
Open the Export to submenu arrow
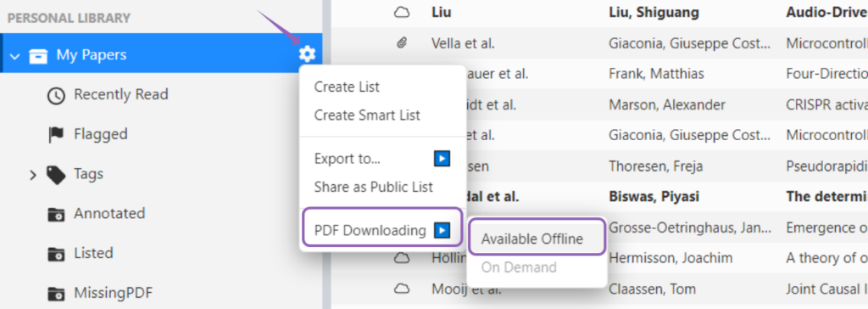point(442,160)
